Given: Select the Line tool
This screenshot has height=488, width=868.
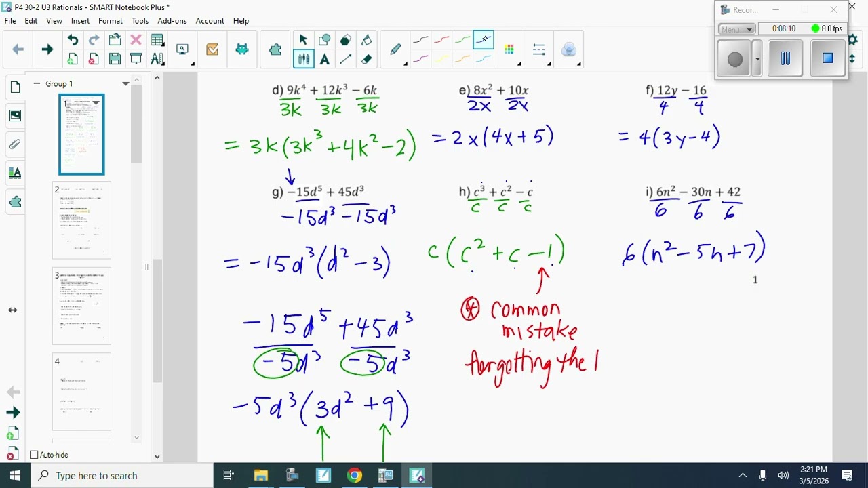Looking at the screenshot, I should [x=345, y=59].
